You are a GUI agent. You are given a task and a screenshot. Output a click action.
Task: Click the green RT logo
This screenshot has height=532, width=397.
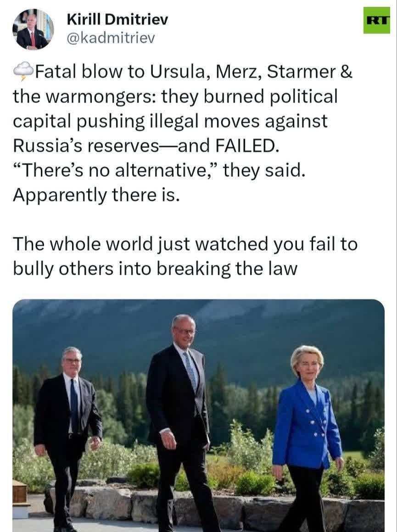point(376,20)
